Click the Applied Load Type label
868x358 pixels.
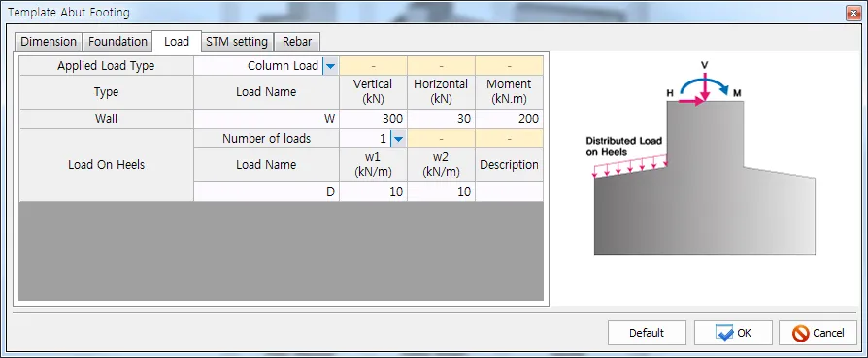pos(106,66)
